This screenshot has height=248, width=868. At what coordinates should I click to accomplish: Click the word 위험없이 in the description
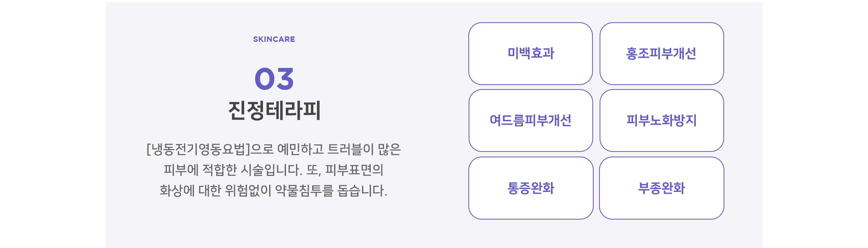(x=248, y=190)
